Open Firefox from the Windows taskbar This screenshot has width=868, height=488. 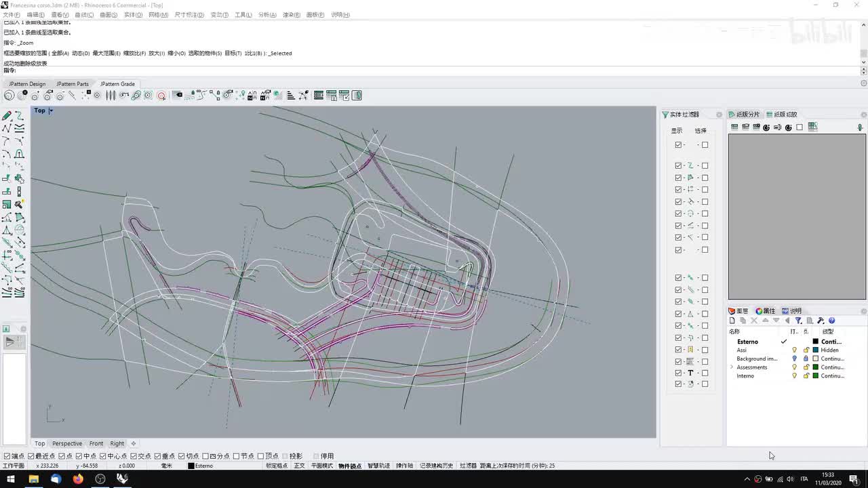pos(78,479)
